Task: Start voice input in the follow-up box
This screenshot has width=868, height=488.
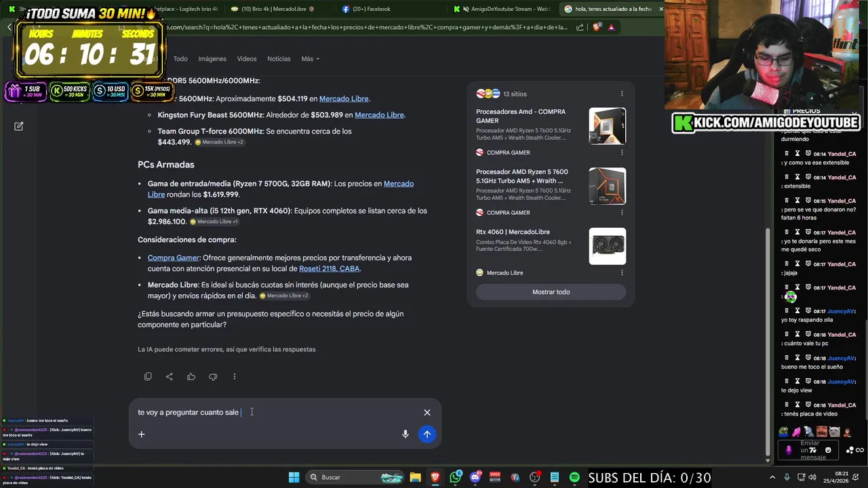Action: [406, 434]
